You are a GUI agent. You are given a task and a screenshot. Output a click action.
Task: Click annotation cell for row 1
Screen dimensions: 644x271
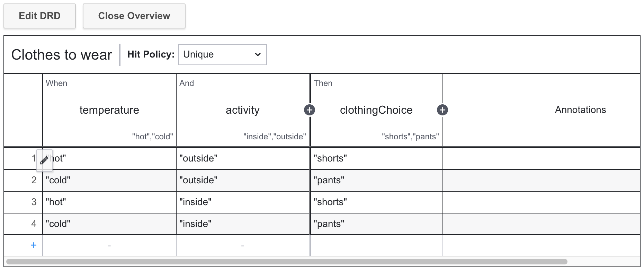click(x=541, y=158)
